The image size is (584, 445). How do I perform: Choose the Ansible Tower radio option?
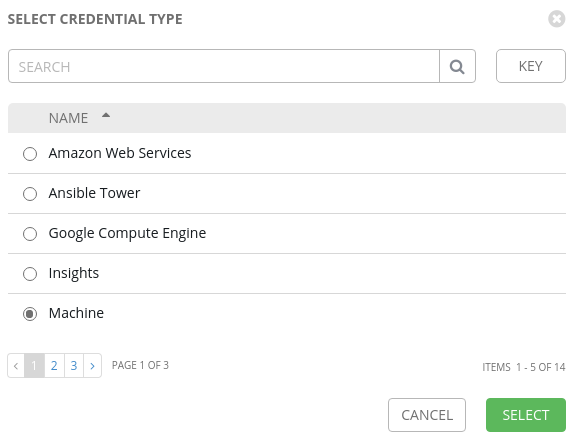(30, 194)
